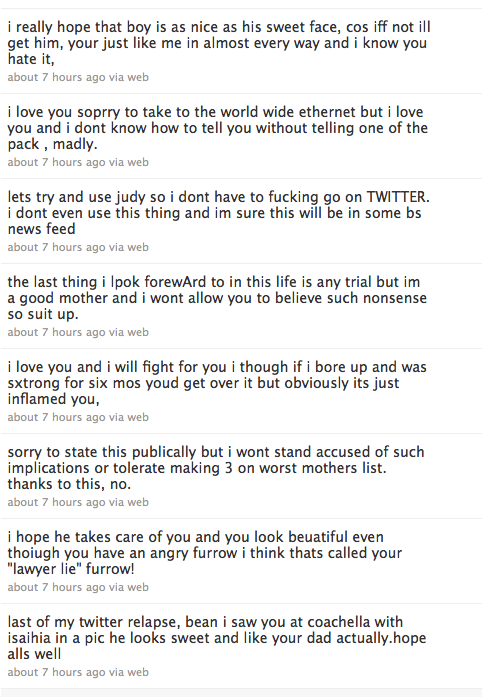Open timestamp under "lawyer lie" furrow tweet

(56, 587)
